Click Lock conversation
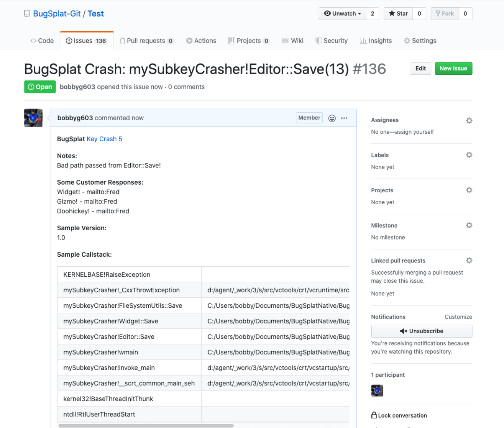 click(402, 415)
